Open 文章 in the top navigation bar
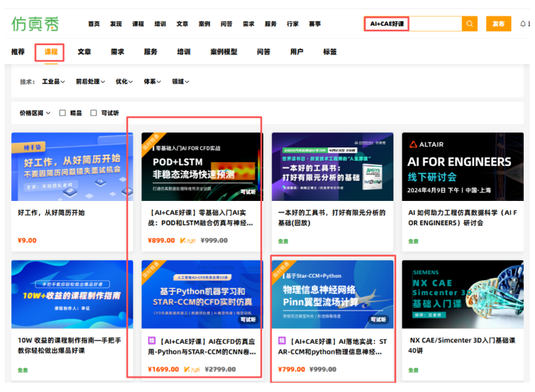535x392 pixels. [183, 24]
